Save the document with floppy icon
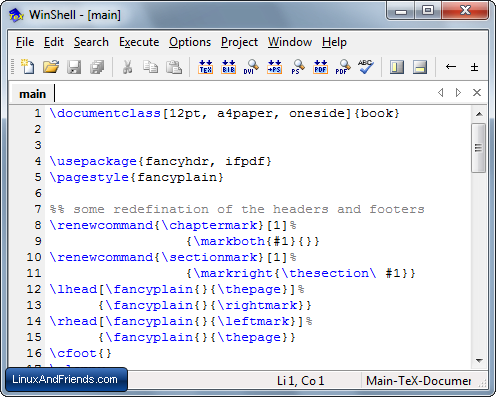The height and width of the screenshot is (397, 496). [74, 67]
